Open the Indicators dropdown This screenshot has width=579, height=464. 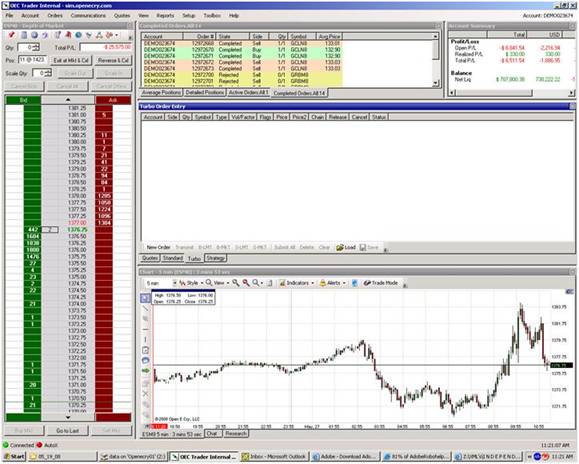tap(297, 283)
